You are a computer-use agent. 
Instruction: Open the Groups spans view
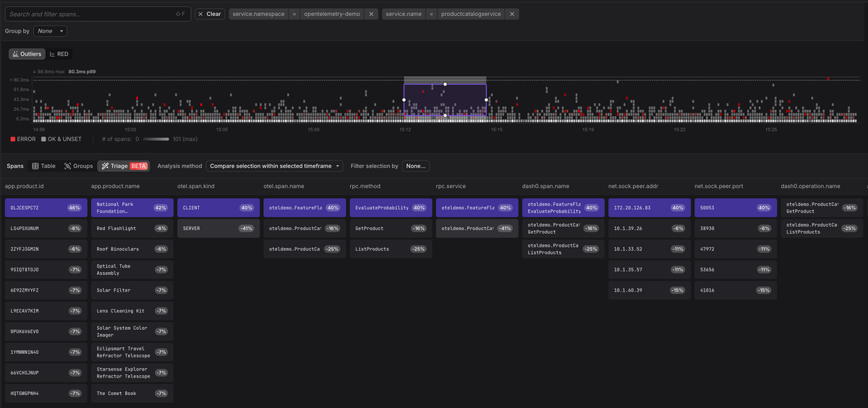click(78, 166)
